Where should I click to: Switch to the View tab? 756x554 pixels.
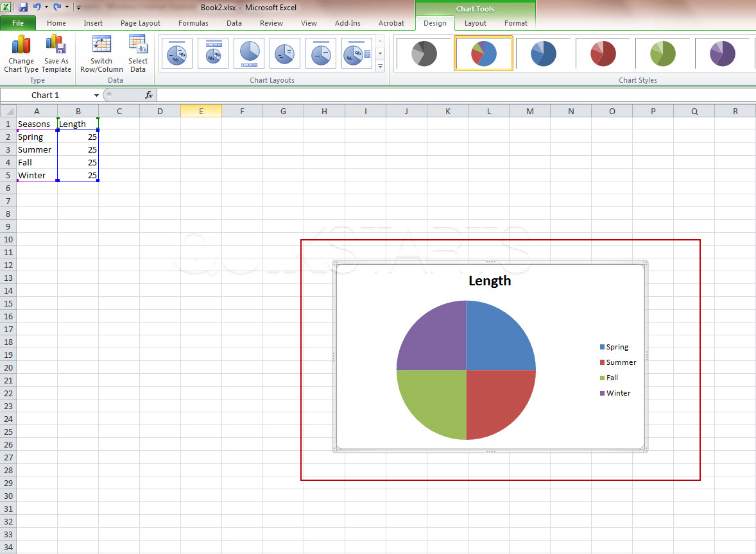[x=309, y=23]
